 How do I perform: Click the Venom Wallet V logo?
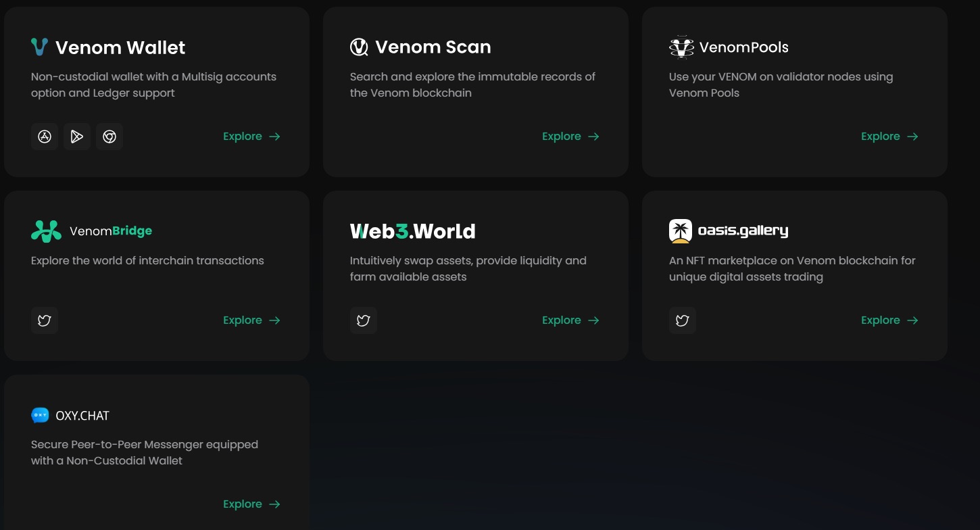click(x=40, y=47)
